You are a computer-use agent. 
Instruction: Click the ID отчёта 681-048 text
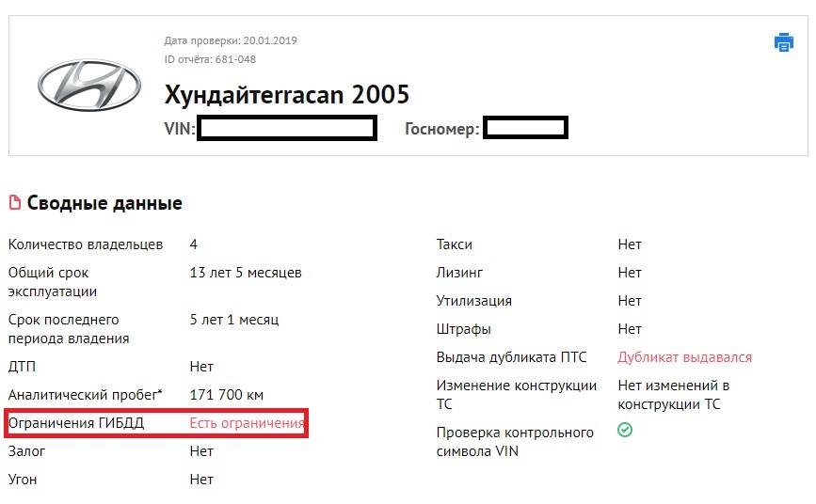click(x=210, y=59)
